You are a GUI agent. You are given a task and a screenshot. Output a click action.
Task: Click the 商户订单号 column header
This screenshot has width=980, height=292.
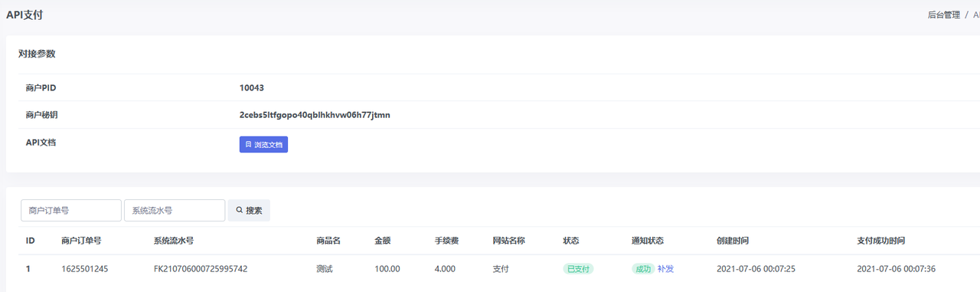[81, 241]
